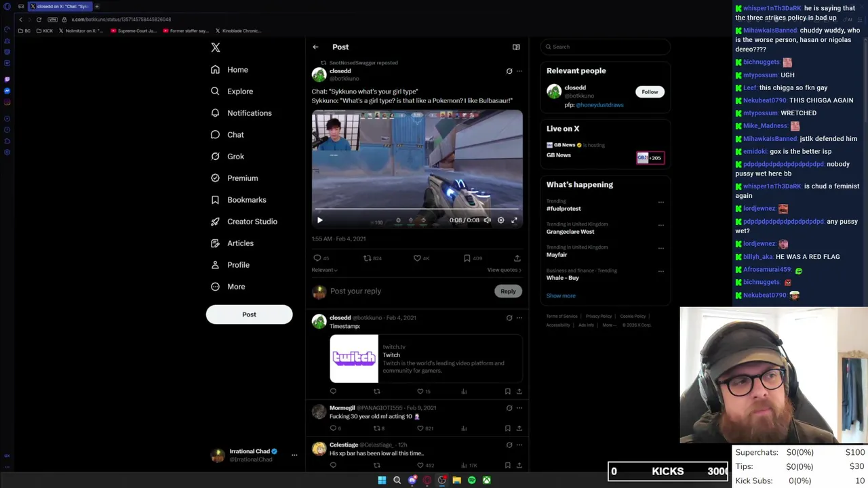The image size is (868, 488).
Task: Open Creator Studio in X sidebar
Action: tap(243, 222)
